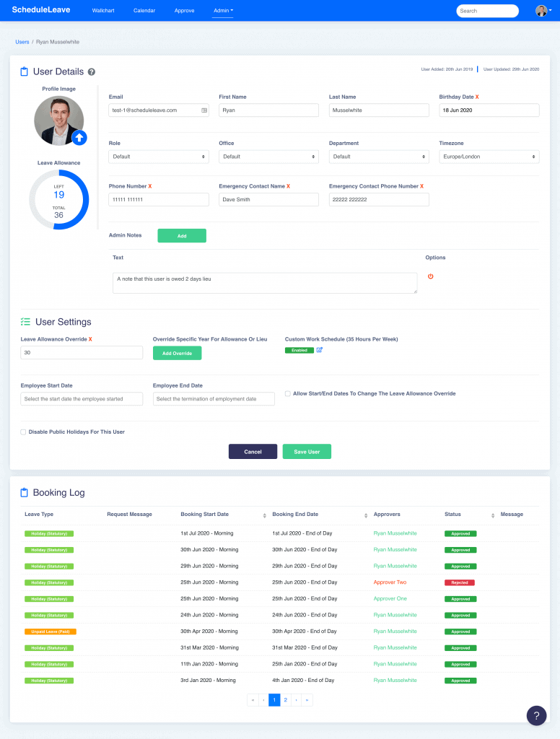This screenshot has height=739, width=560.
Task: Open the Role dropdown
Action: 158,157
